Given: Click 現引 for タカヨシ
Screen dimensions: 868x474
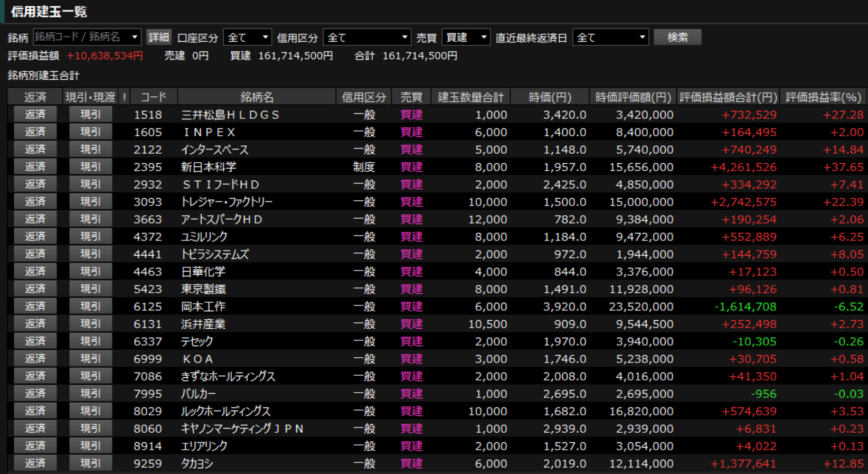Looking at the screenshot, I should [x=90, y=463].
